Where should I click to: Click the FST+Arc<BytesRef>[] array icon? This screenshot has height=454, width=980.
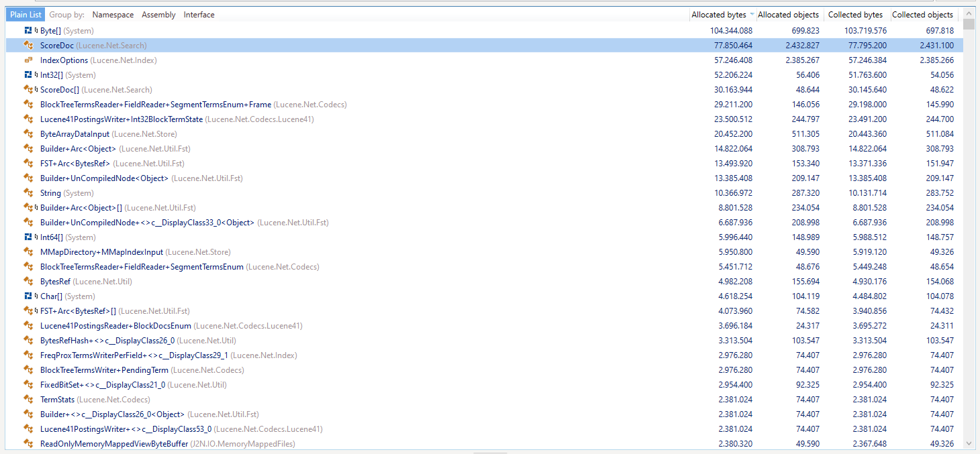tap(28, 311)
